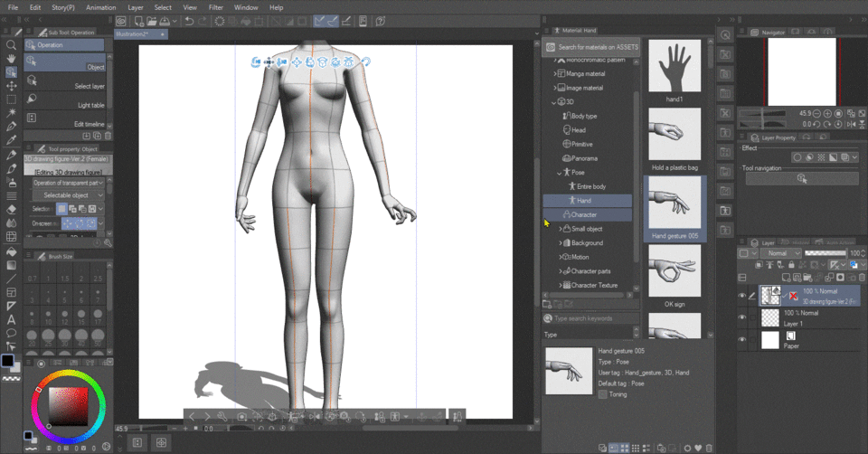Choose the Eraser tool in toolbar

pyautogui.click(x=11, y=210)
